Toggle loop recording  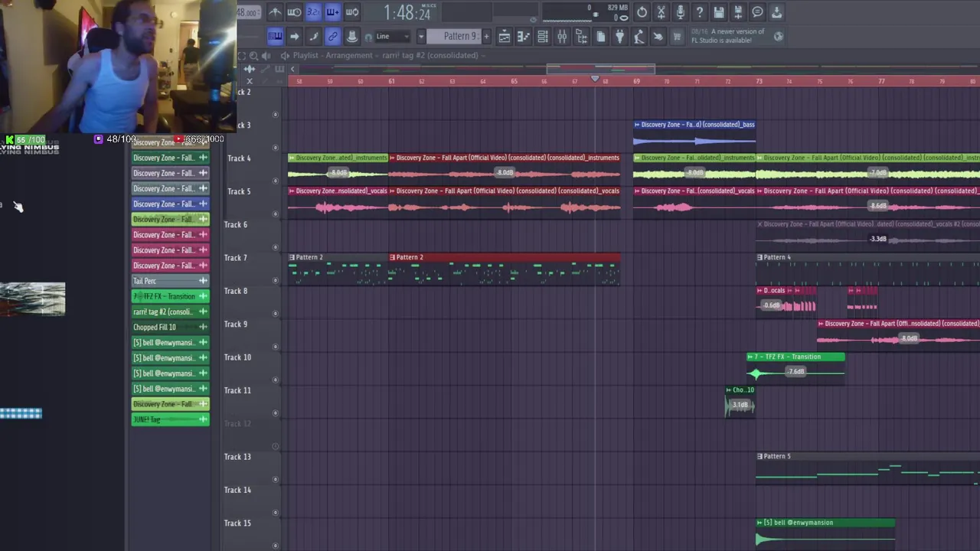[x=352, y=12]
